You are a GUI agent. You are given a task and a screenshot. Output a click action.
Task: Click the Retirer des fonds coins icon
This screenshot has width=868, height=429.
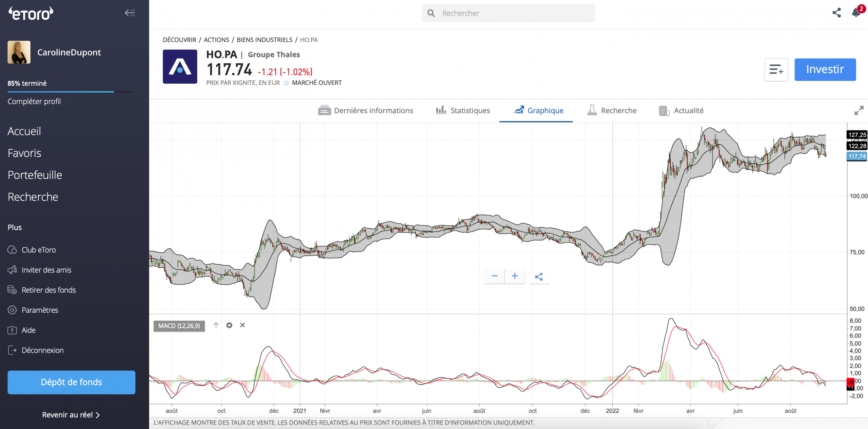[x=12, y=290]
